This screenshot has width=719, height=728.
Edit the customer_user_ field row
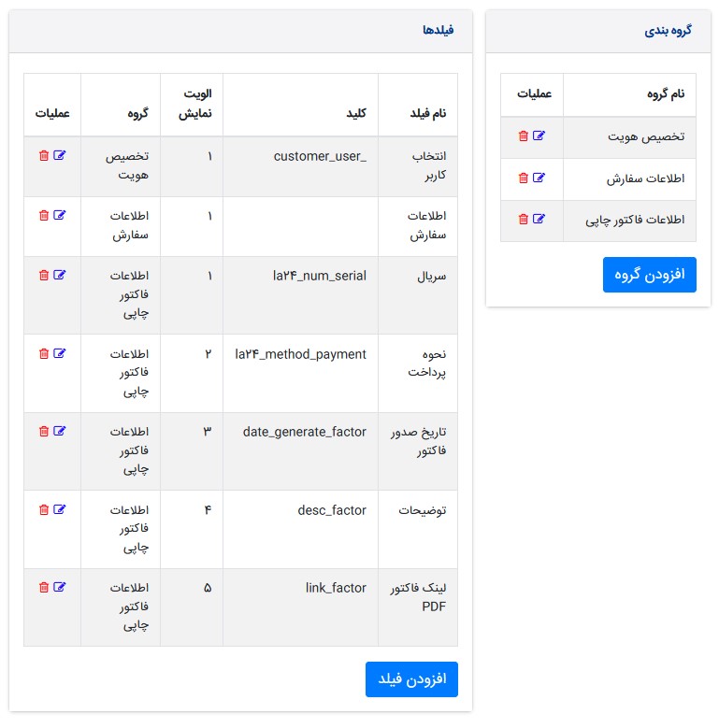click(60, 155)
